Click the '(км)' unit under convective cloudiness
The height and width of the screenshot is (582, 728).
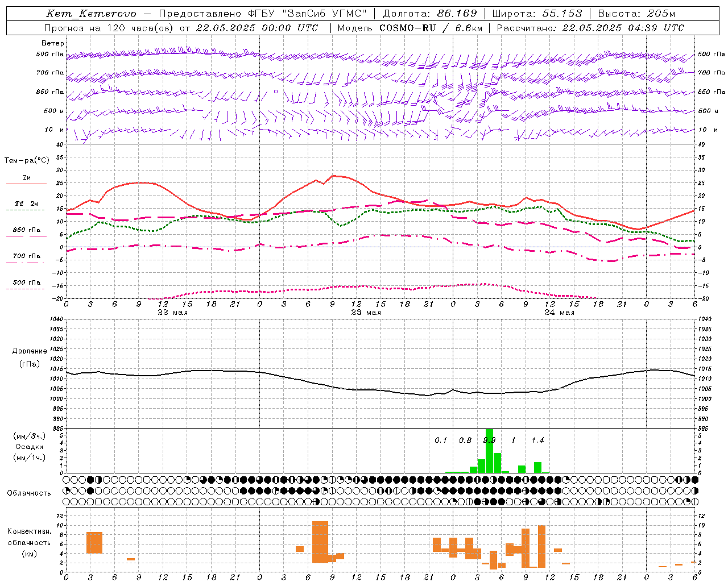coord(30,553)
